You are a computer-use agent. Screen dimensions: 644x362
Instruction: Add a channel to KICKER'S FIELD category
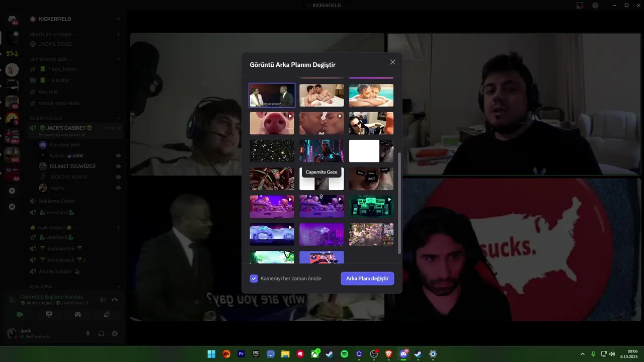tap(119, 118)
